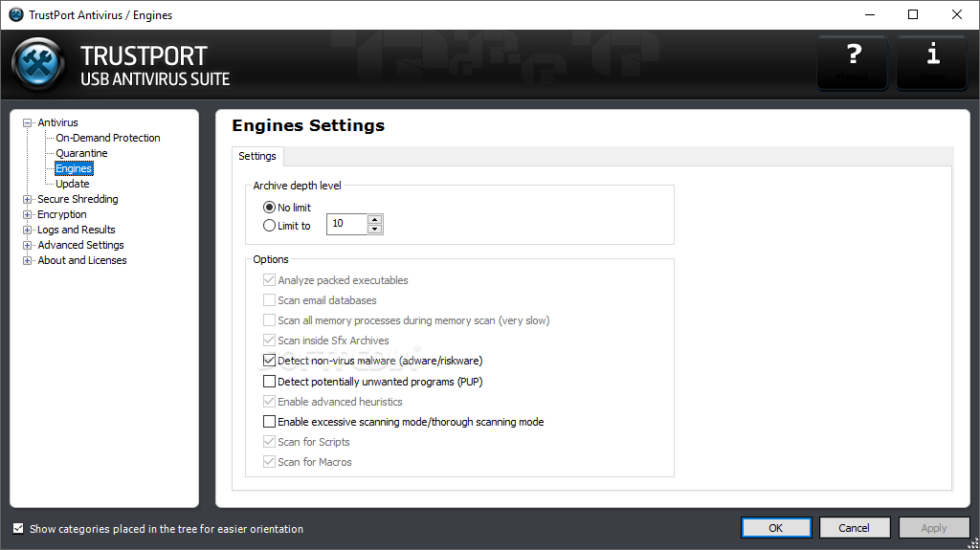Viewport: 980px width, 550px height.
Task: Minimize the TrustPort window
Action: tap(869, 14)
